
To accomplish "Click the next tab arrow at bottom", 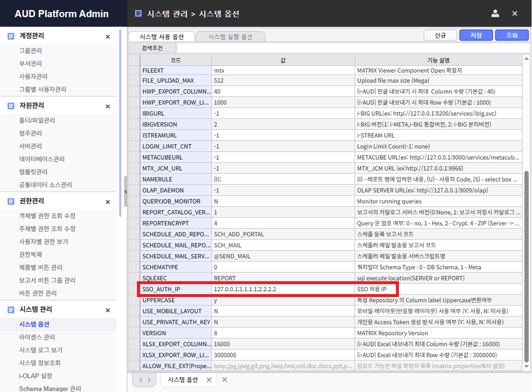I will 149,380.
